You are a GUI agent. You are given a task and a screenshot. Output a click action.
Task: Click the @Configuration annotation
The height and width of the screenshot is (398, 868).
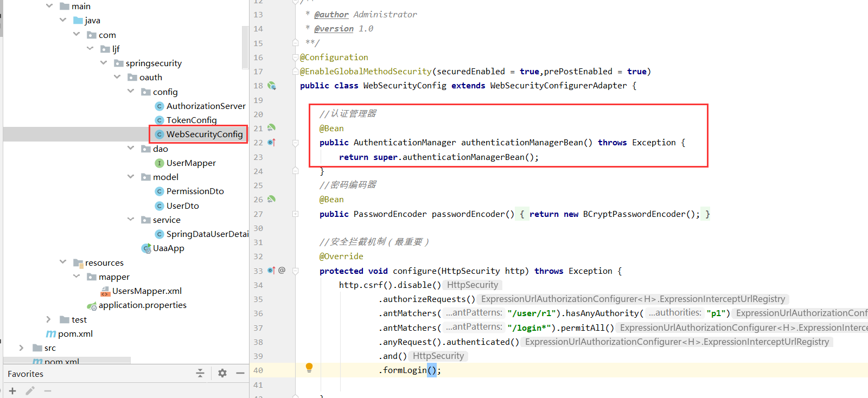pos(334,57)
